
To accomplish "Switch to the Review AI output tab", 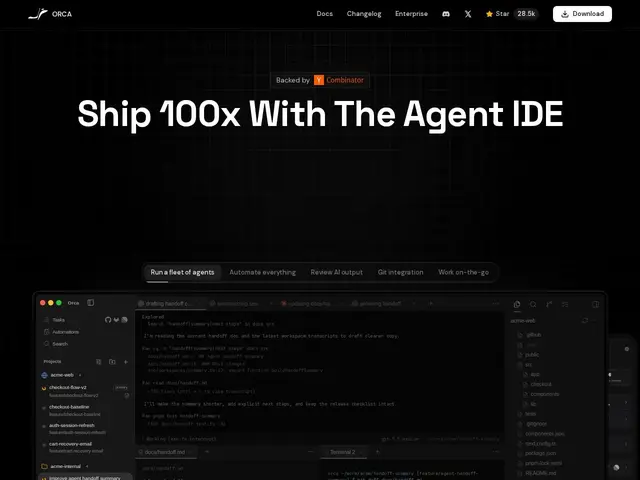I will point(336,272).
